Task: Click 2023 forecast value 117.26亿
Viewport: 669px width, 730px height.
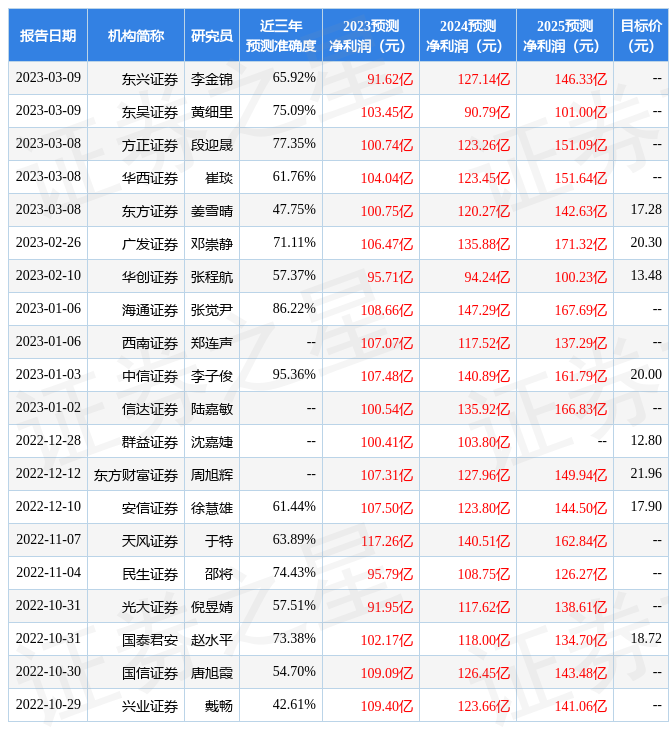Action: [x=387, y=541]
